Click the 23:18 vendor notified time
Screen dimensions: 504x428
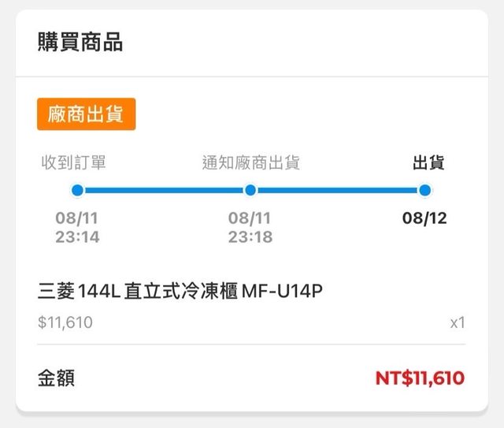(250, 236)
